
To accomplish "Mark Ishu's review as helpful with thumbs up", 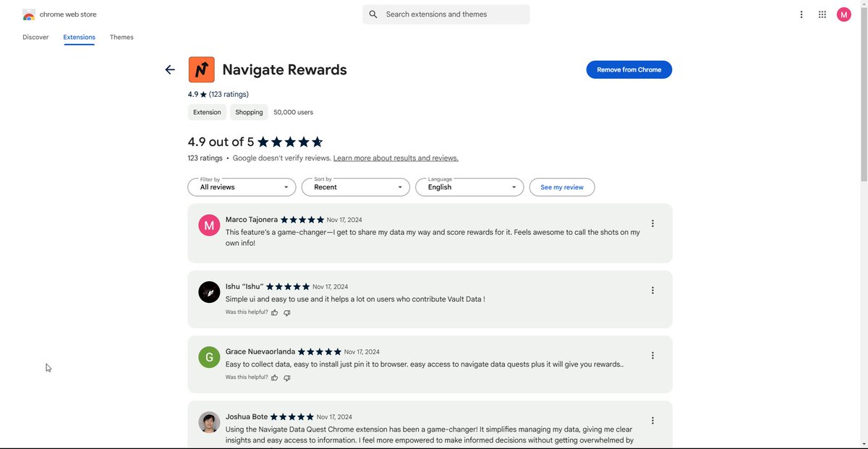I will pos(274,312).
